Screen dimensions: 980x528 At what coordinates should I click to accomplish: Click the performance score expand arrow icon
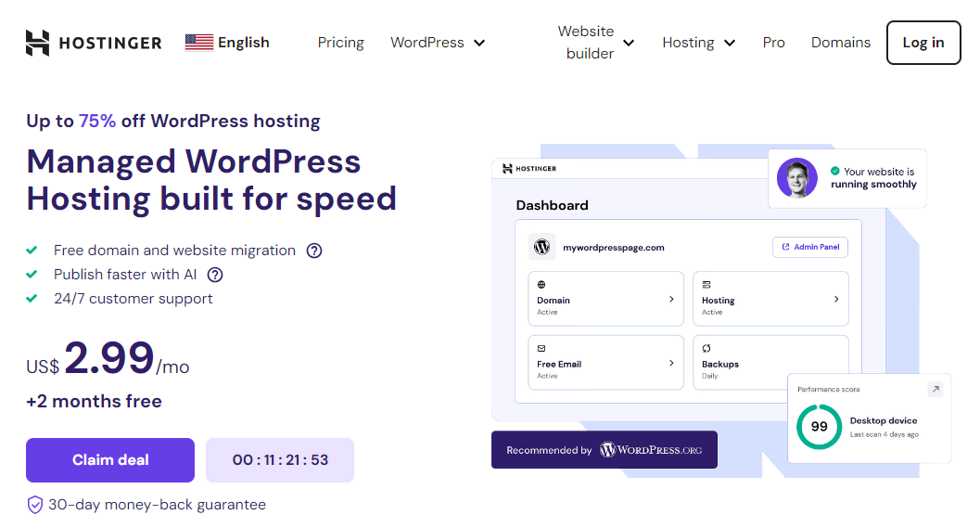[935, 389]
